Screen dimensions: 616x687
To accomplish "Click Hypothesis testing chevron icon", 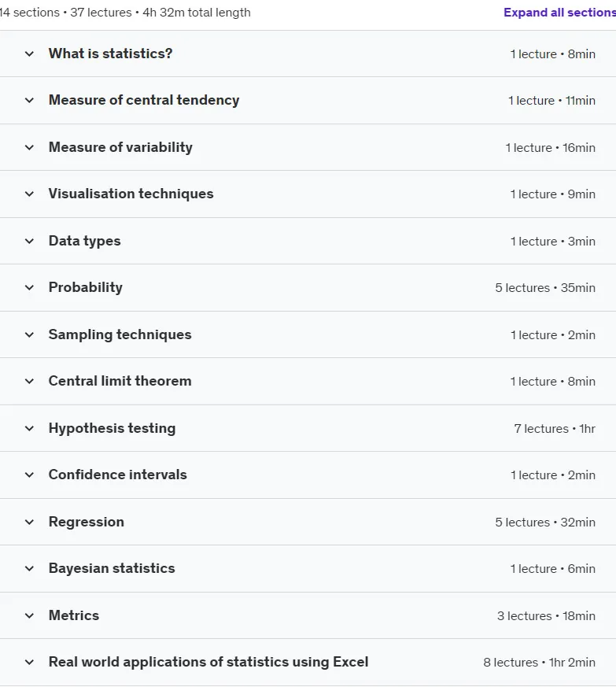I will (x=29, y=429).
